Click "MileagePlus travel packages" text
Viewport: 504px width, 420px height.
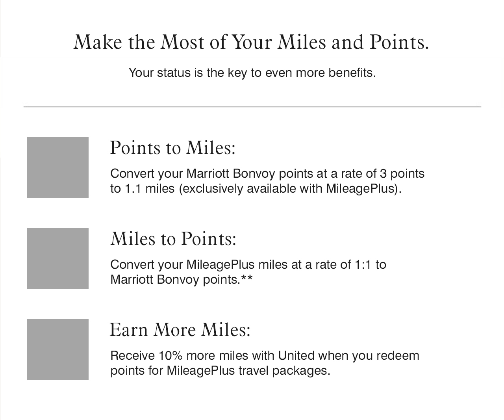pyautogui.click(x=248, y=371)
